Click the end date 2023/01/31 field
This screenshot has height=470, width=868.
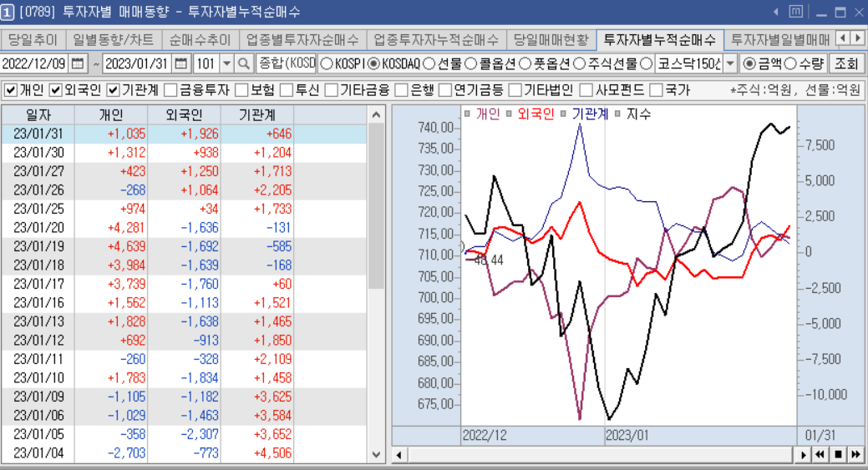point(137,64)
